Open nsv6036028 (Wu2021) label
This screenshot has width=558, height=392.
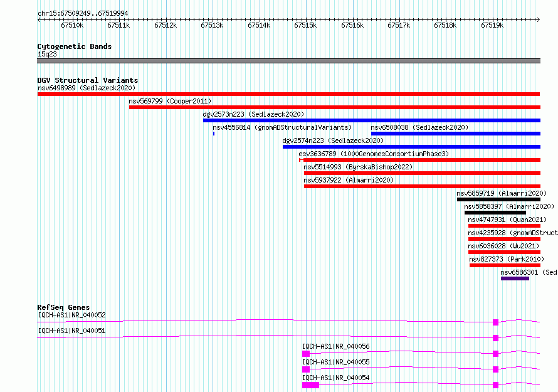click(503, 246)
